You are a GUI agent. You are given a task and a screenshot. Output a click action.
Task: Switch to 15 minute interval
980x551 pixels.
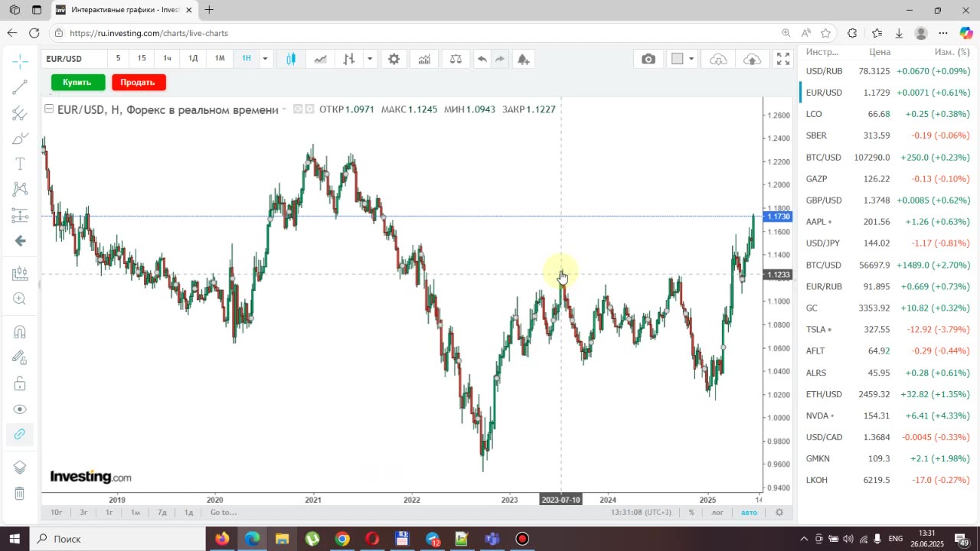tap(142, 58)
